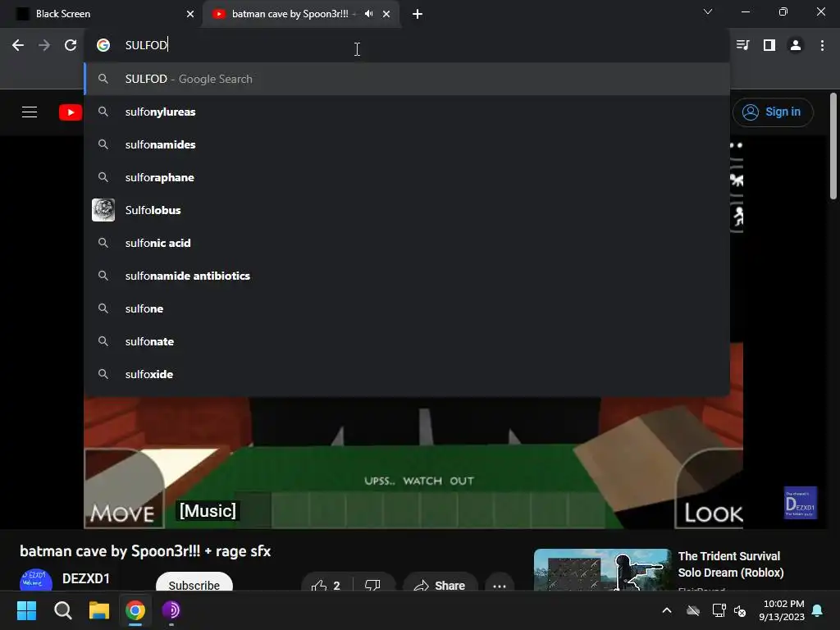Click the OneDrive cloud tray icon
Viewport: 840px width, 630px height.
tap(693, 610)
